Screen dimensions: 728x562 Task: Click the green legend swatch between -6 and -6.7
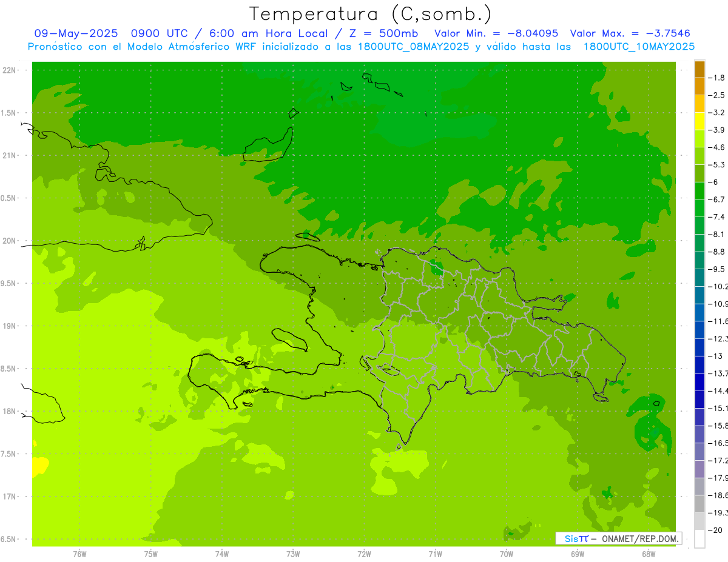[699, 191]
